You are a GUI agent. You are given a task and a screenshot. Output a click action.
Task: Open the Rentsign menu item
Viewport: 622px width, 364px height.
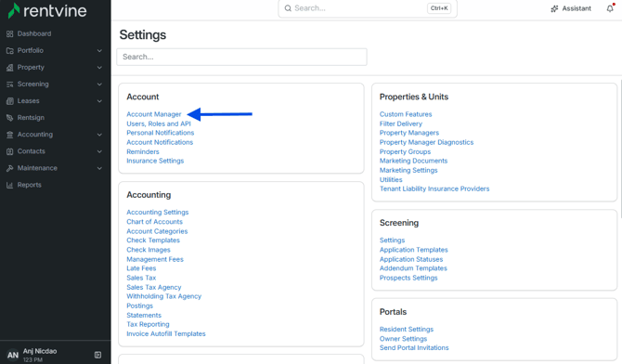pos(31,118)
